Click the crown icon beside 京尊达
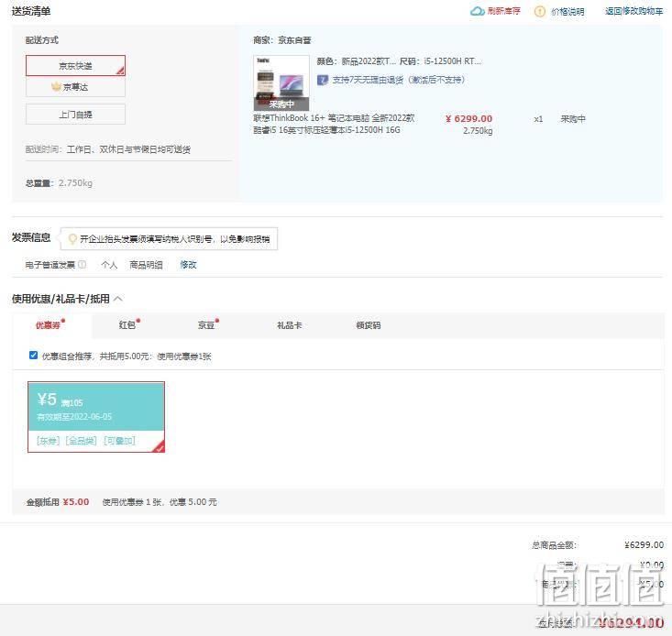The height and width of the screenshot is (636, 672). click(56, 86)
